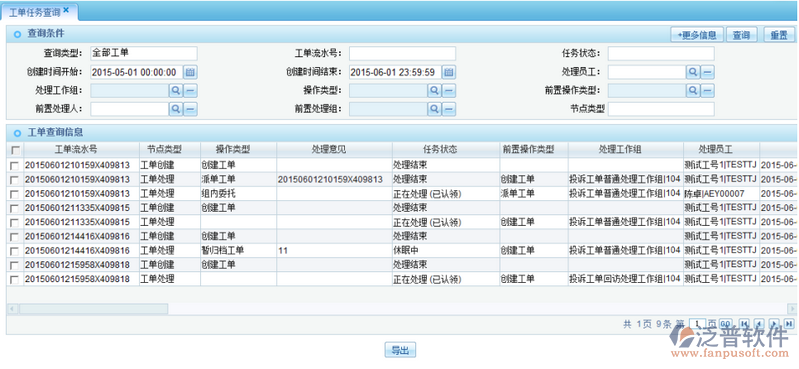Toggle select-all checkbox in table header
The height and width of the screenshot is (369, 799).
coord(15,150)
